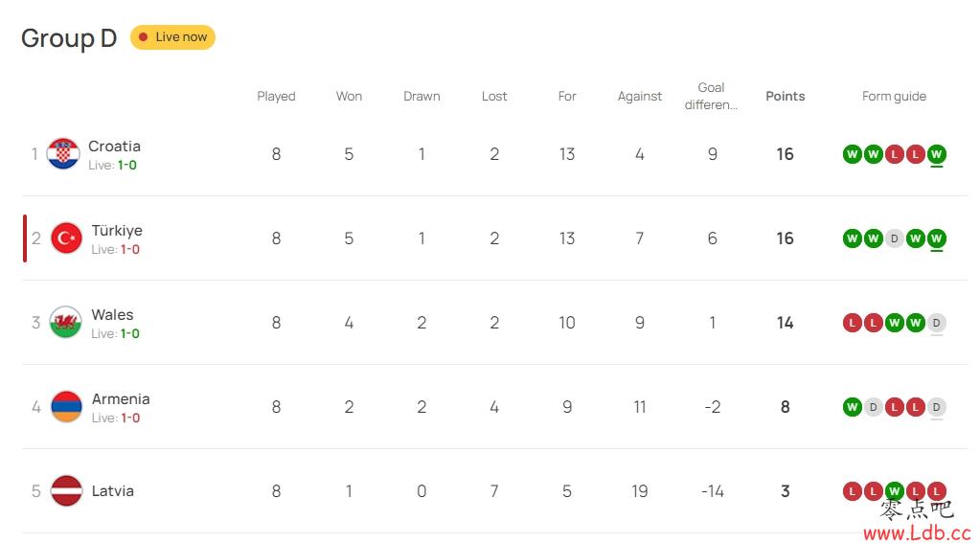Click the Points column header
Image resolution: width=980 pixels, height=543 pixels.
click(785, 96)
